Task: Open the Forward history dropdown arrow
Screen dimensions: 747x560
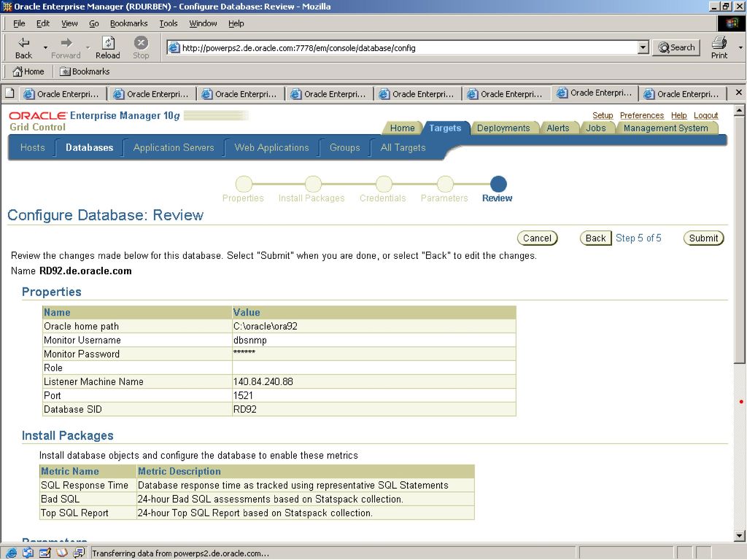Action: [88, 47]
